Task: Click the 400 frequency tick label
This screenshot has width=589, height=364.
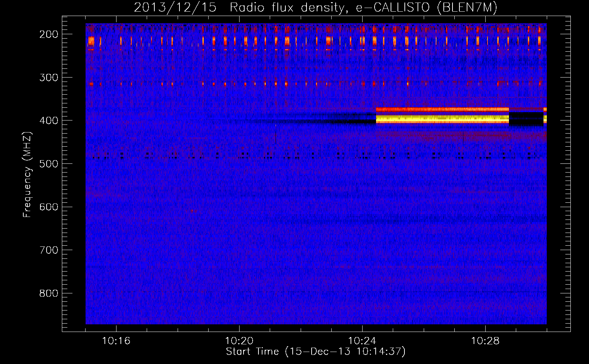Action: (48, 120)
